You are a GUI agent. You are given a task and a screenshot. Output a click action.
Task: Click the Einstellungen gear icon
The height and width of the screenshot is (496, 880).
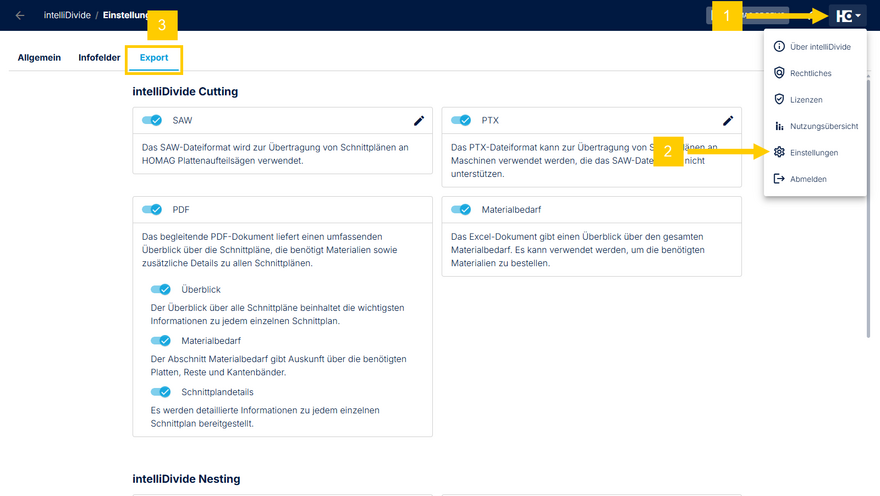pyautogui.click(x=780, y=153)
